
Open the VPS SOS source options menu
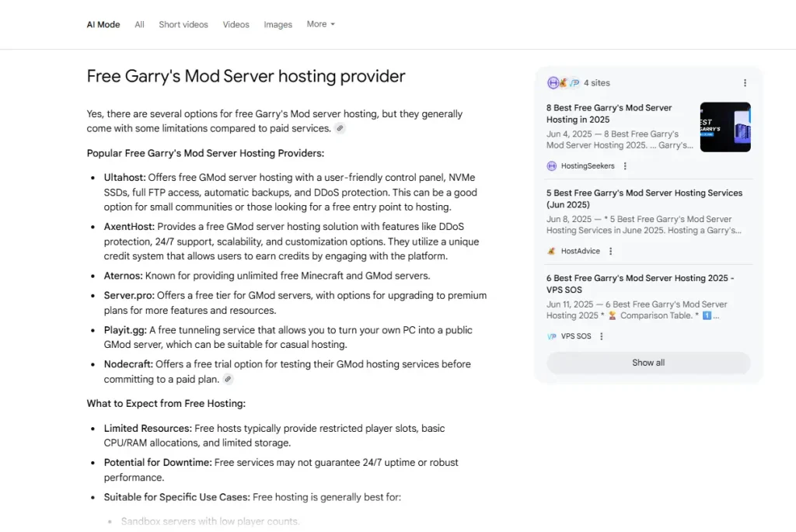pyautogui.click(x=602, y=336)
